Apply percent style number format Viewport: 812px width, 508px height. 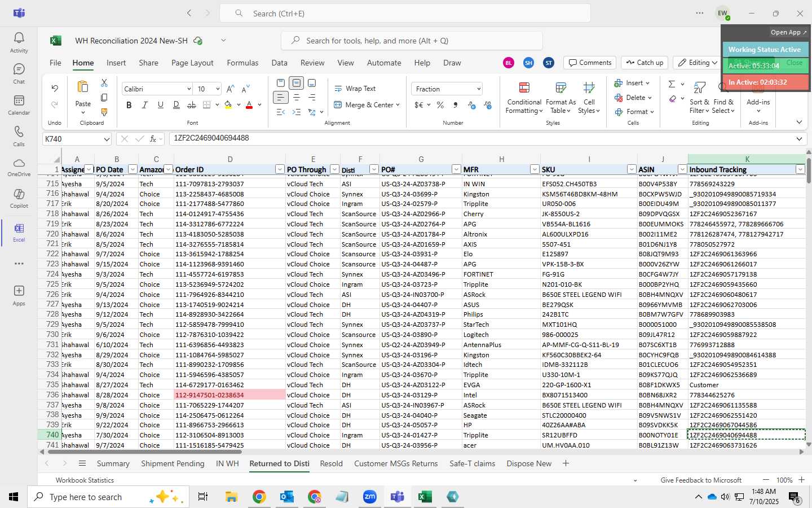[440, 105]
